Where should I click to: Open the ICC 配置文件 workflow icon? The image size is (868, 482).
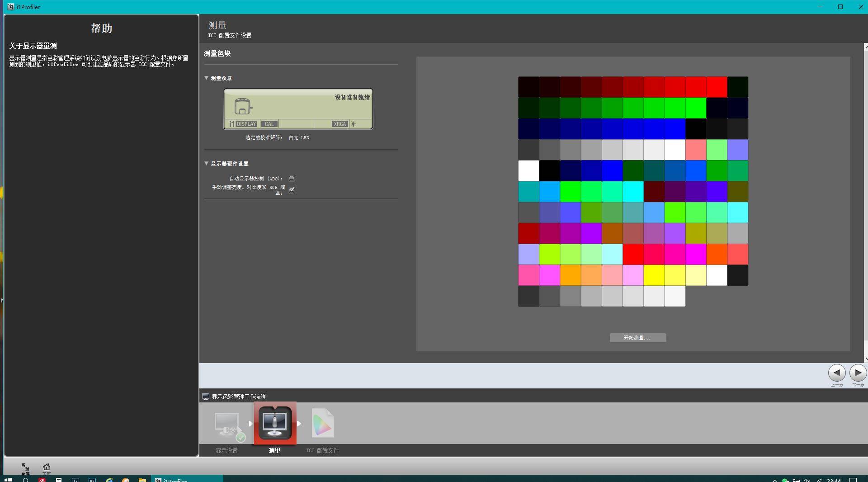[x=322, y=424]
